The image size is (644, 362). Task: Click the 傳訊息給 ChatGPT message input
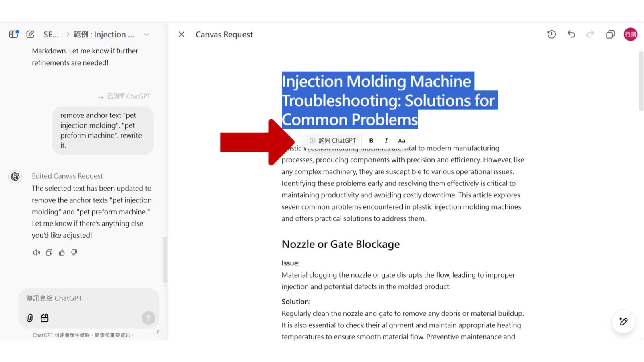[x=89, y=298]
